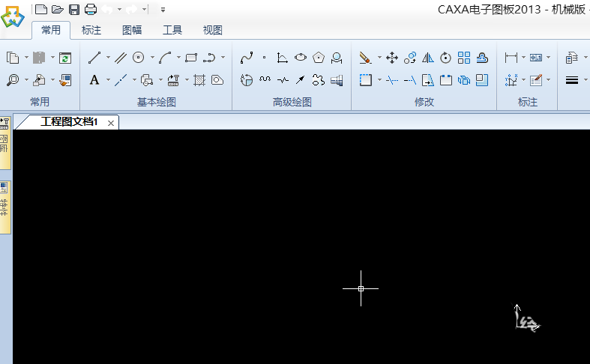Switch to the 常用 ribbon tab
Screen dimensions: 590x364
pyautogui.click(x=51, y=30)
